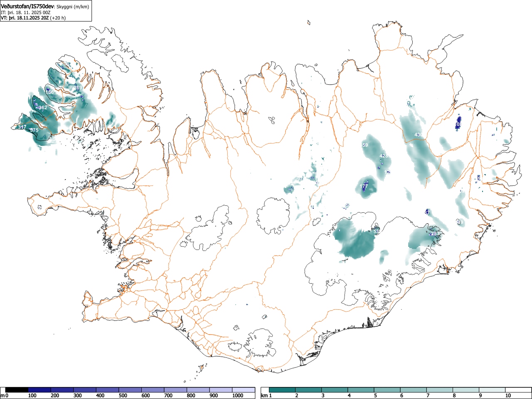Viewport: 532px width, 399px height.
Task: Click the 177 visibility value on the map
Action: click(x=365, y=185)
